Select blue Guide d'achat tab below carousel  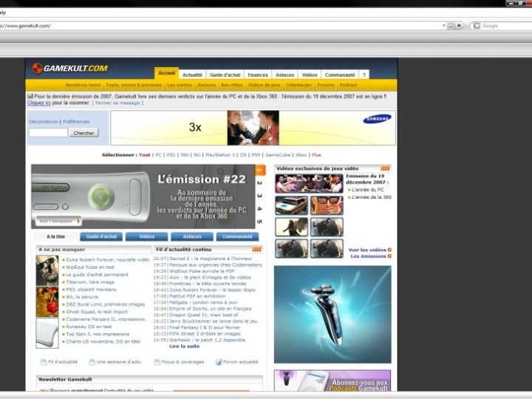(x=101, y=236)
